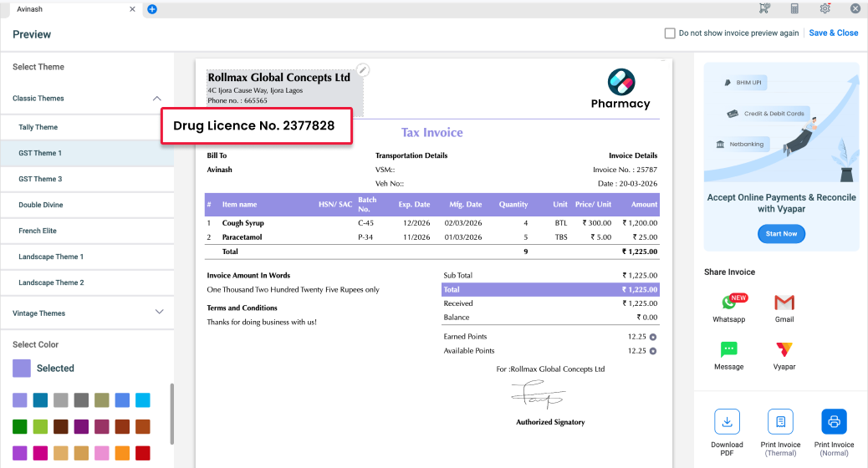Pick the dark brown color swatch
The width and height of the screenshot is (868, 468).
pos(61,426)
